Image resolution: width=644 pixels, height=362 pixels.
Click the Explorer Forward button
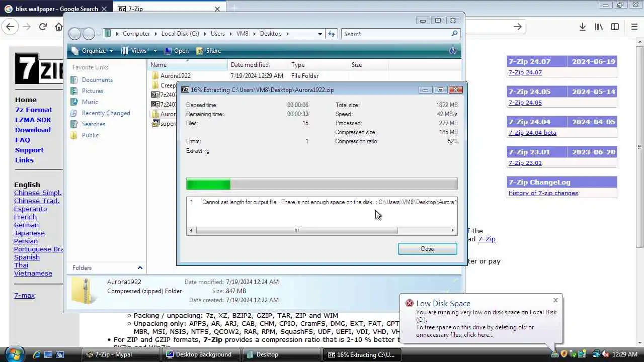pyautogui.click(x=88, y=34)
